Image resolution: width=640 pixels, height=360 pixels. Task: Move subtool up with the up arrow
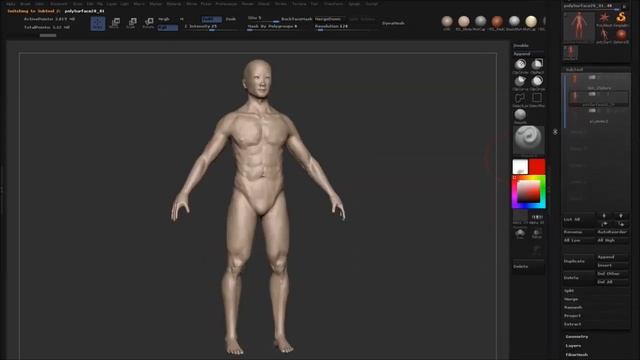pyautogui.click(x=604, y=216)
